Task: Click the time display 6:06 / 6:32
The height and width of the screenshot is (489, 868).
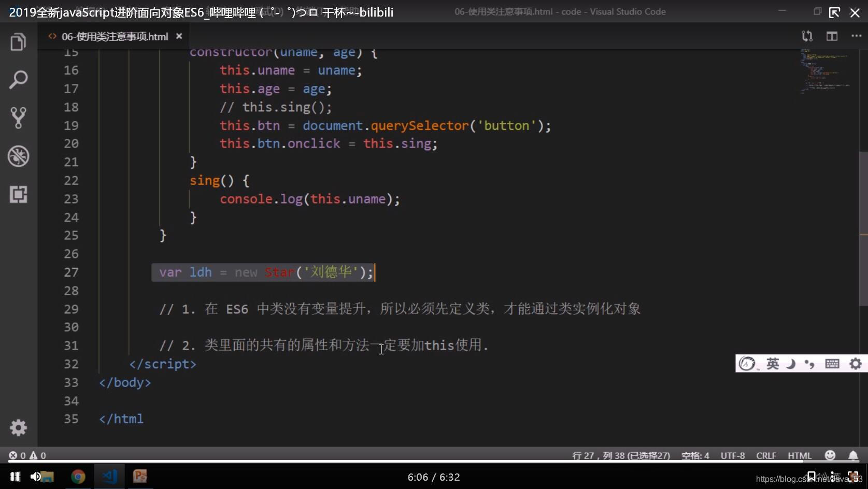Action: (x=434, y=477)
